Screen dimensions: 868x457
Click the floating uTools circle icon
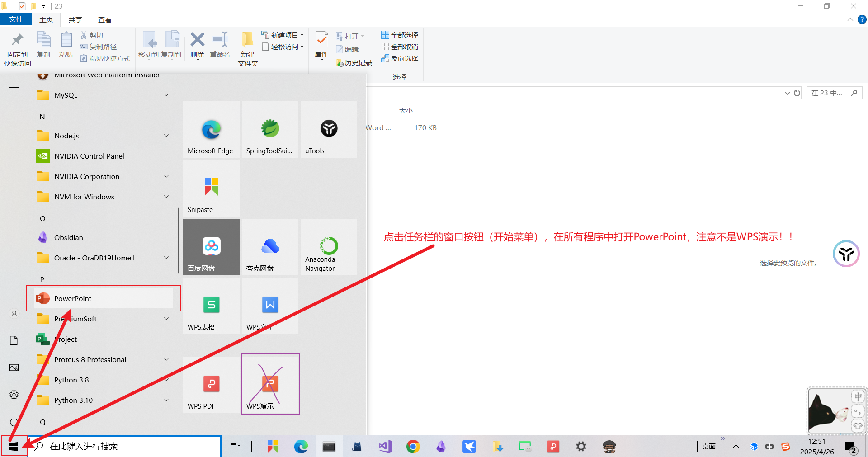click(x=846, y=254)
